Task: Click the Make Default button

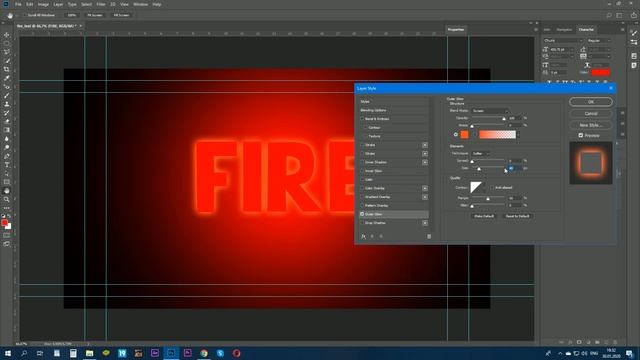Action: (x=484, y=216)
